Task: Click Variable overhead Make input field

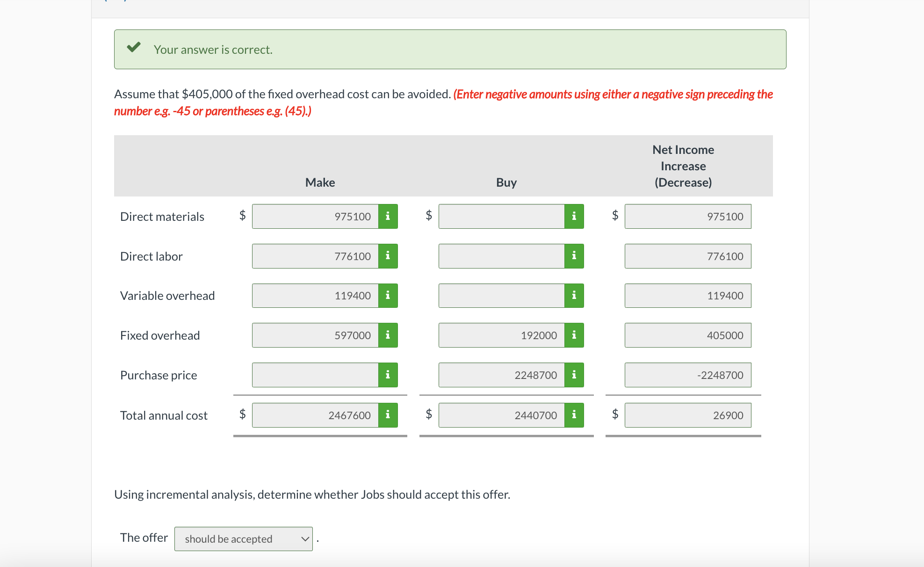Action: click(315, 296)
